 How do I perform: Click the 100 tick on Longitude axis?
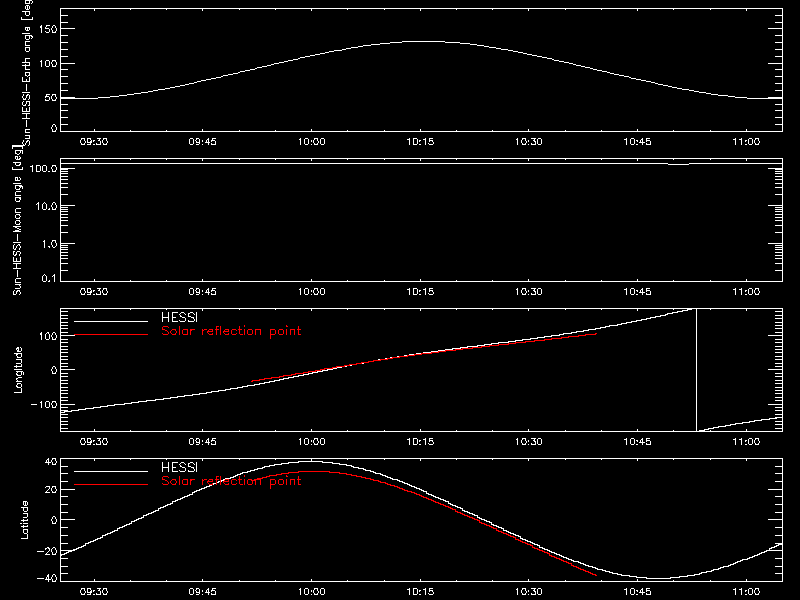coord(48,336)
